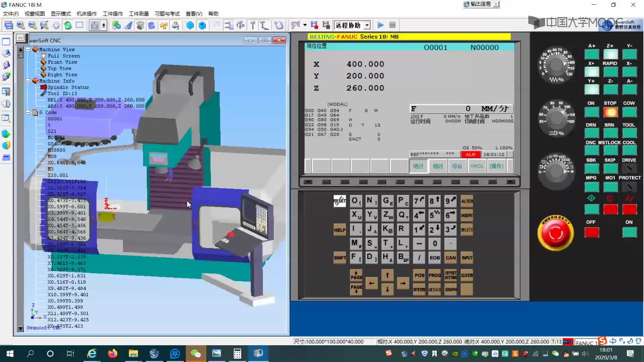Image resolution: width=644 pixels, height=362 pixels.
Task: Toggle the MSTLOCK button on operator panel
Action: pos(610,151)
